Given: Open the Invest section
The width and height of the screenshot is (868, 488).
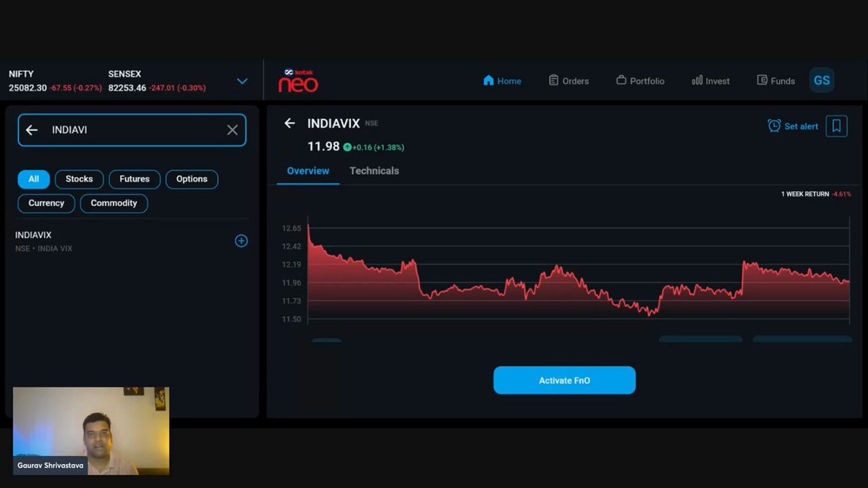Looking at the screenshot, I should pyautogui.click(x=710, y=81).
